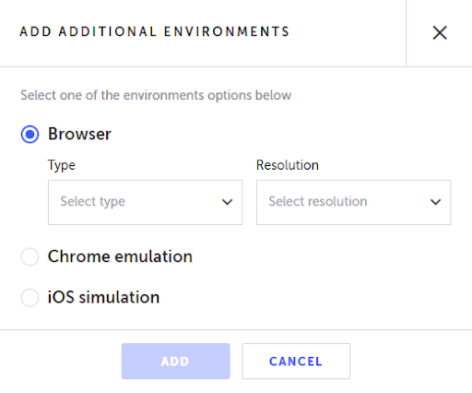Click the down chevron in Resolution field
This screenshot has height=393, width=472.
[x=435, y=202]
